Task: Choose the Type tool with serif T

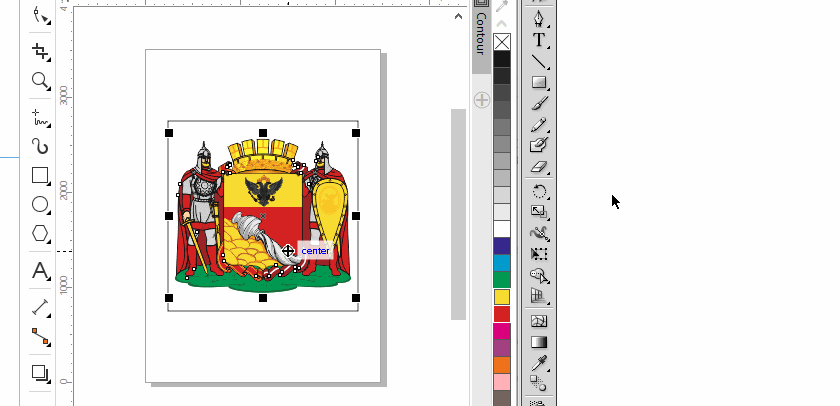Action: (x=539, y=40)
